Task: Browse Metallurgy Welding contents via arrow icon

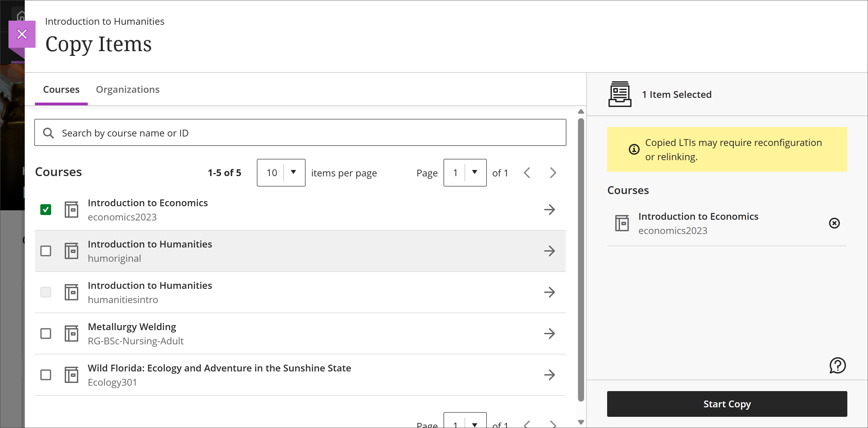Action: (550, 334)
